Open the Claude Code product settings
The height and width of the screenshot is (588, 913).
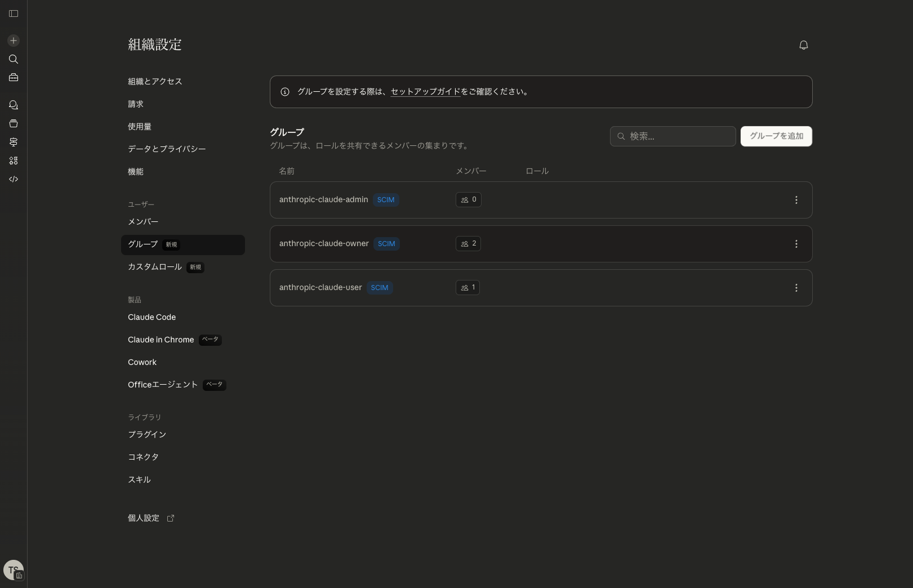coord(152,317)
